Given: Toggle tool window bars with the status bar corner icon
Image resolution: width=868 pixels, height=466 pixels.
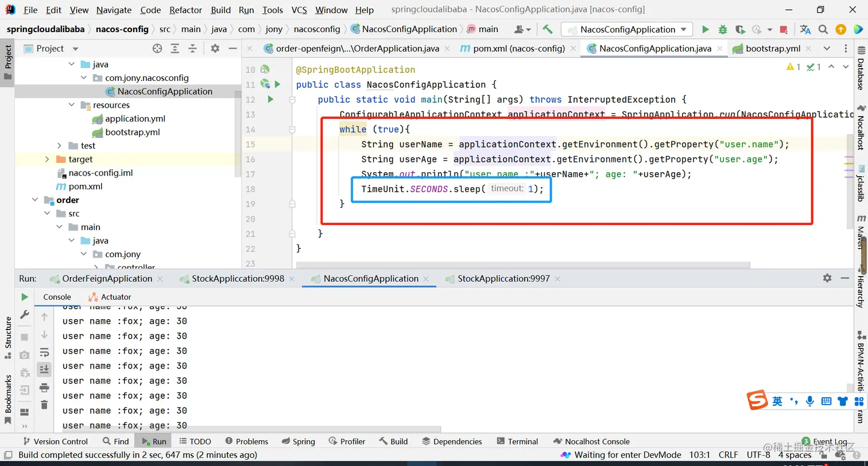Looking at the screenshot, I should 8,455.
